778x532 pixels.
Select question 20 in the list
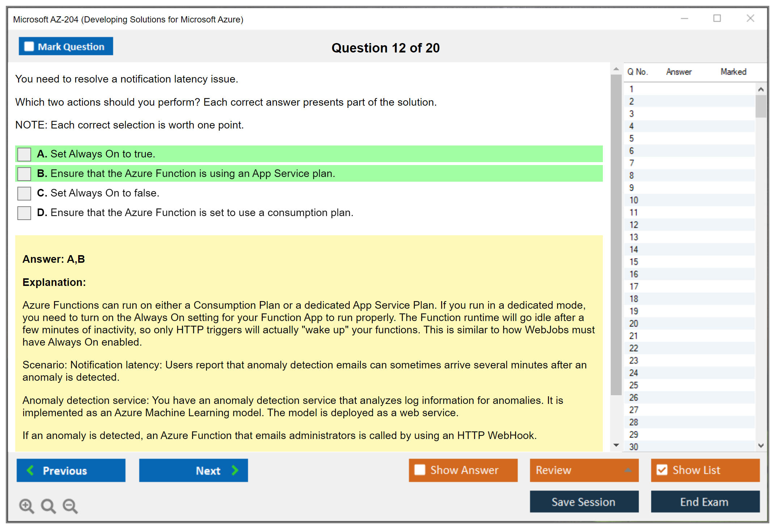tap(634, 323)
